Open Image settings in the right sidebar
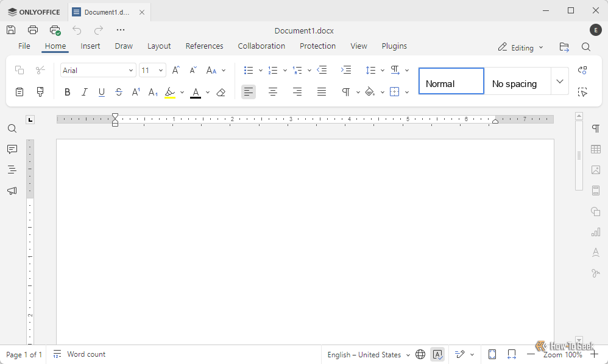Screen dimensions: 608x364 pyautogui.click(x=595, y=170)
